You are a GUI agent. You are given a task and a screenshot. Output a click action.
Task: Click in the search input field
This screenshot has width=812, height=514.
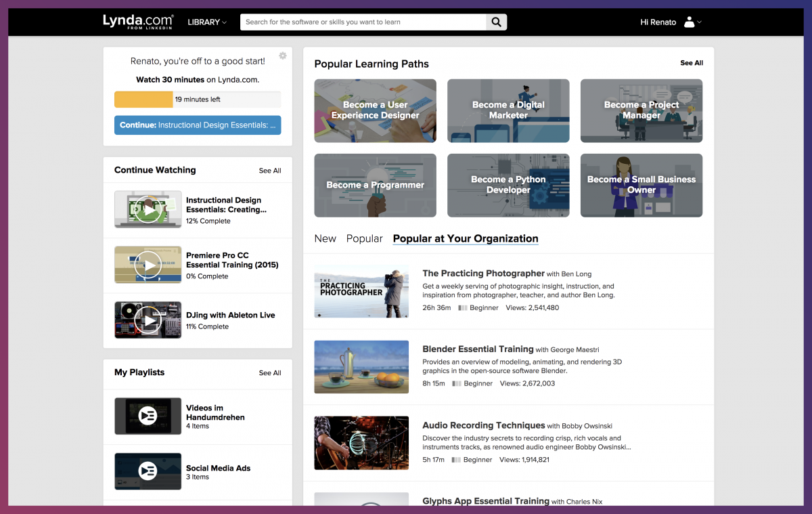tap(363, 22)
